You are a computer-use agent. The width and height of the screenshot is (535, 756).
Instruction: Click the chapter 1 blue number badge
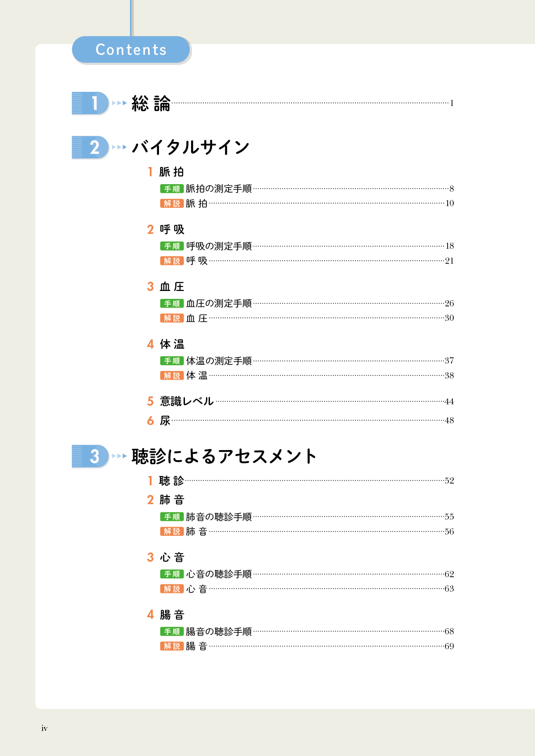[90, 103]
